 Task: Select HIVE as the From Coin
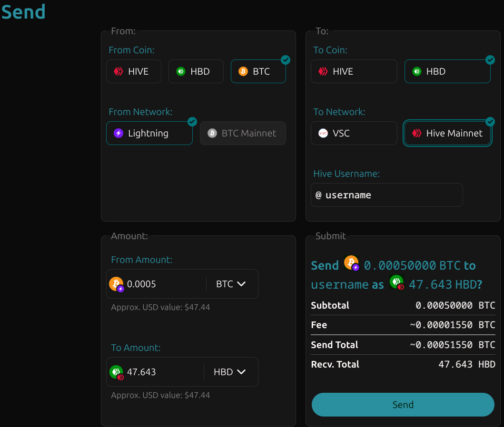click(134, 71)
